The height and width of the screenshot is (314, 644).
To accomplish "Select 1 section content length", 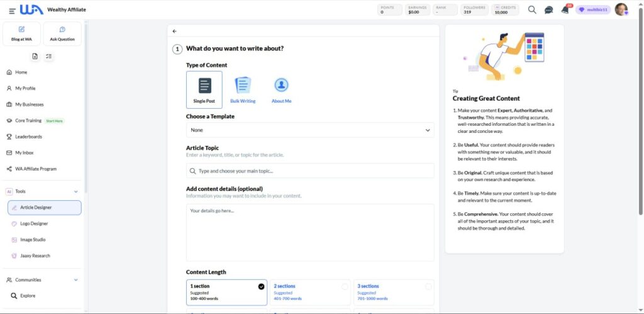I will point(226,293).
